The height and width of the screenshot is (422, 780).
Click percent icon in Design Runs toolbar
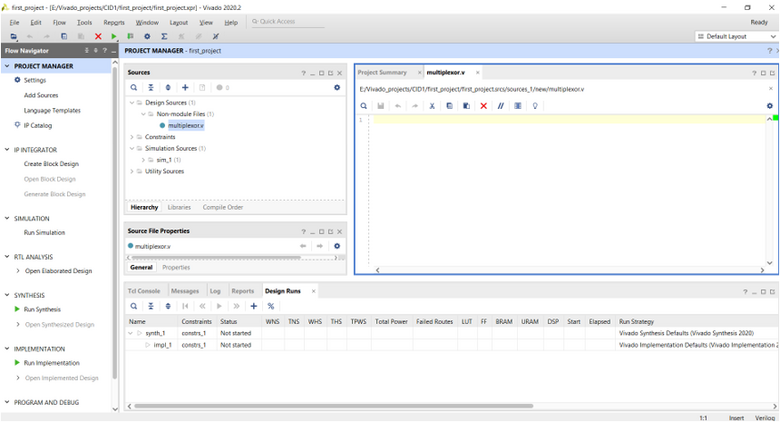pyautogui.click(x=271, y=306)
